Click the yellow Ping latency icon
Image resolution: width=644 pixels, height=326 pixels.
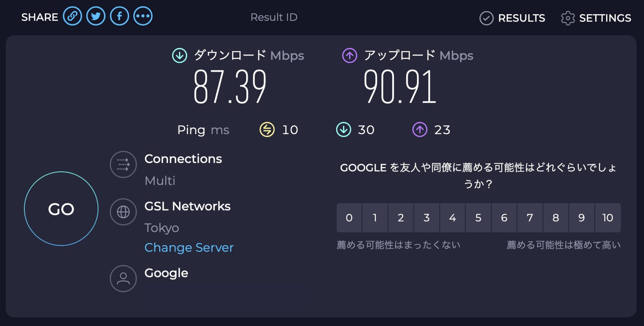(267, 130)
